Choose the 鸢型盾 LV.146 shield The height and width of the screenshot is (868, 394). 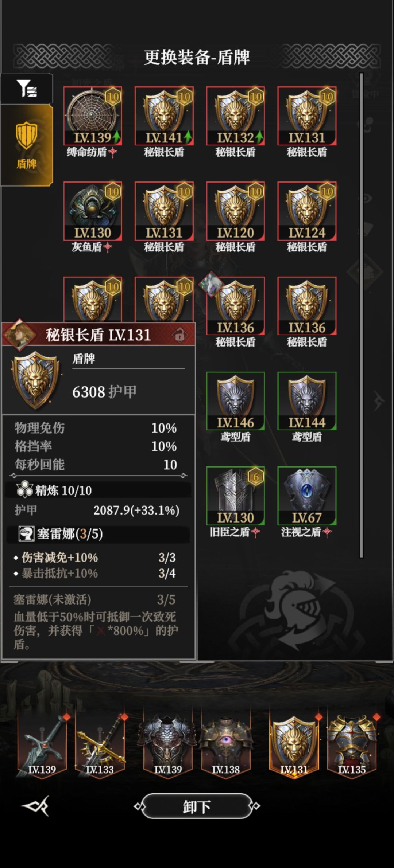point(235,401)
